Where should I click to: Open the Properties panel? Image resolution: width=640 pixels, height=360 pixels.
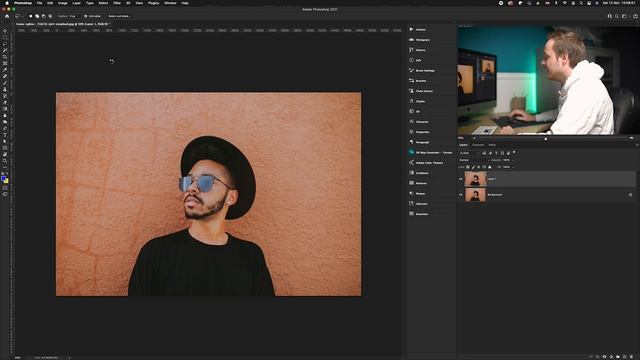point(420,132)
